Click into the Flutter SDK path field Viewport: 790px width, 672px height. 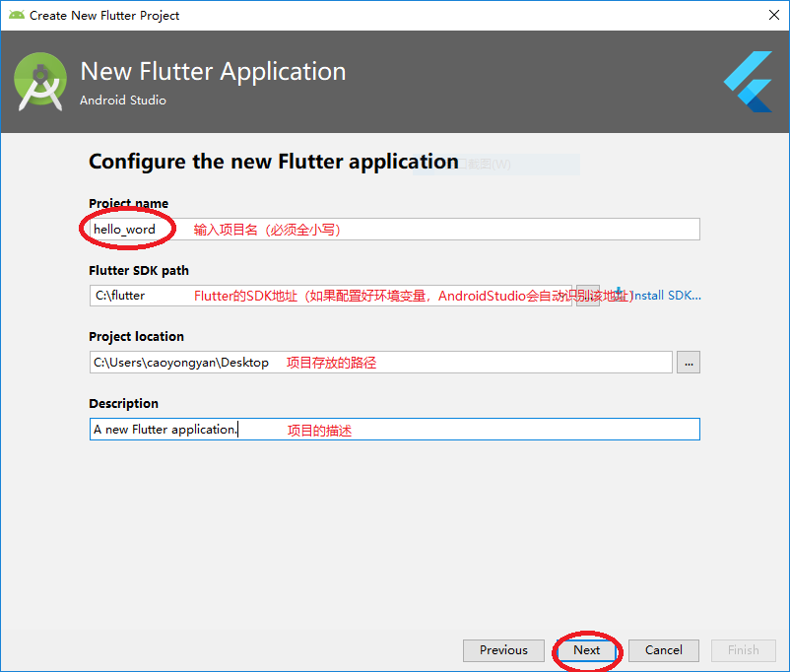click(331, 296)
